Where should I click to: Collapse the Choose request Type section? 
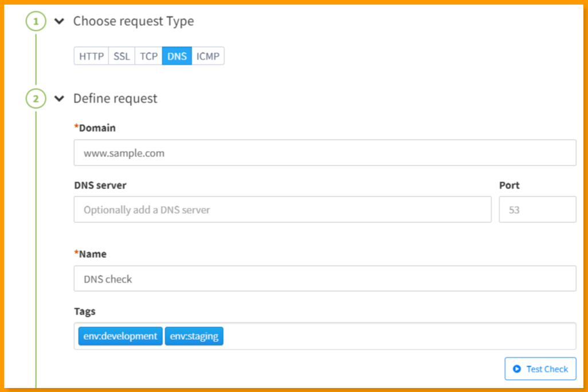coord(59,21)
